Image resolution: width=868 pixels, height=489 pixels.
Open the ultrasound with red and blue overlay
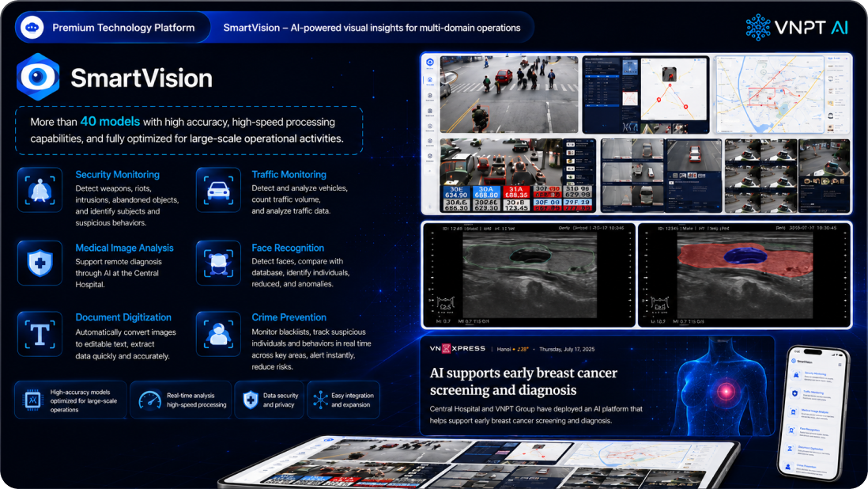(745, 275)
